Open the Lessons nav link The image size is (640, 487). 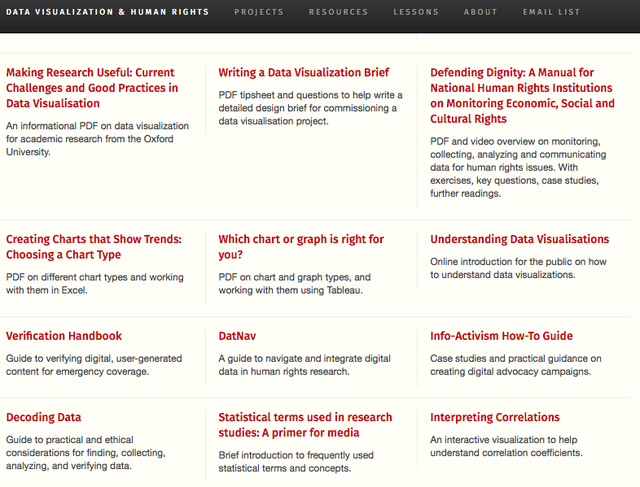[416, 12]
